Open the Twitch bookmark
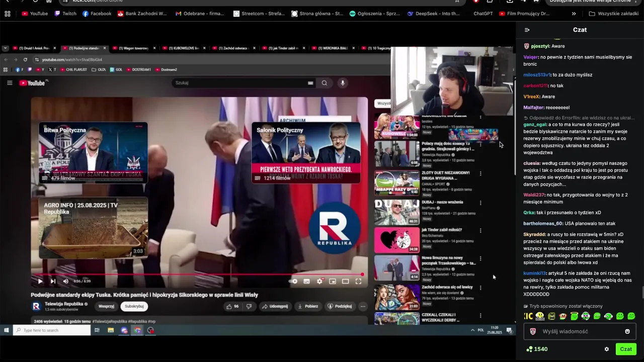Viewport: 644px width, 362px height. tap(65, 14)
